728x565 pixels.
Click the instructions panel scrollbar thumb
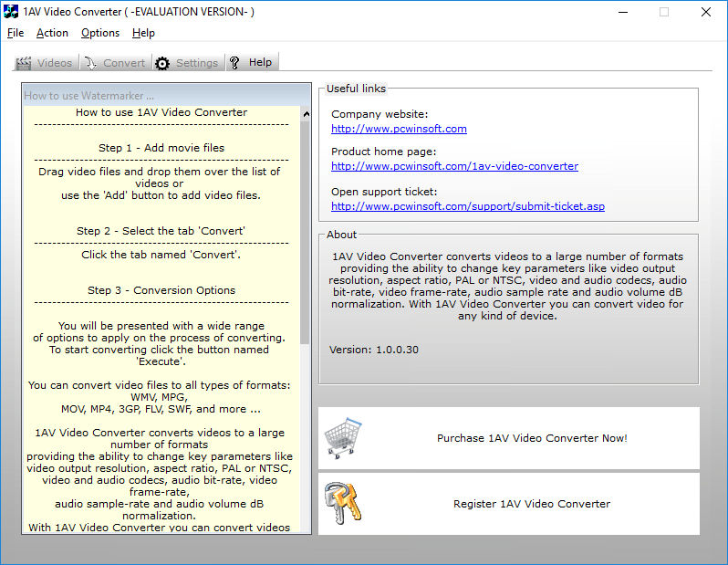pyautogui.click(x=305, y=233)
